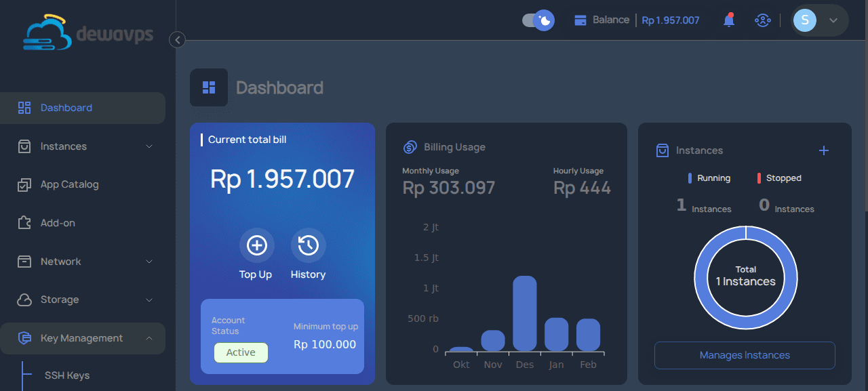Open the user profile dropdown
The height and width of the screenshot is (391, 868).
820,20
